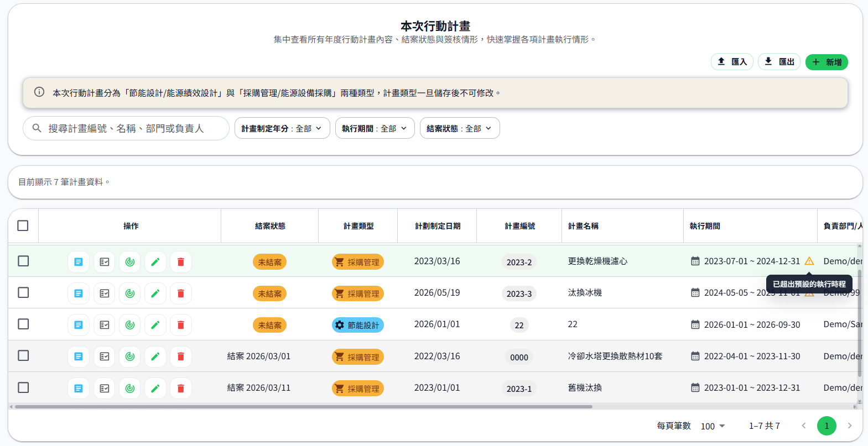Click the period 2026-01-01 ~ 2026-09-30
This screenshot has width=868, height=446.
[x=752, y=325]
